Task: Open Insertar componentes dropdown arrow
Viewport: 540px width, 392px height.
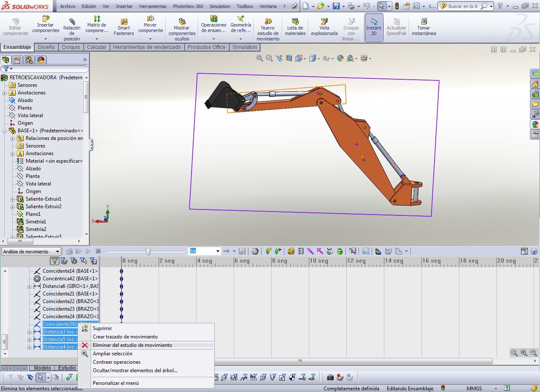Action: tap(46, 39)
